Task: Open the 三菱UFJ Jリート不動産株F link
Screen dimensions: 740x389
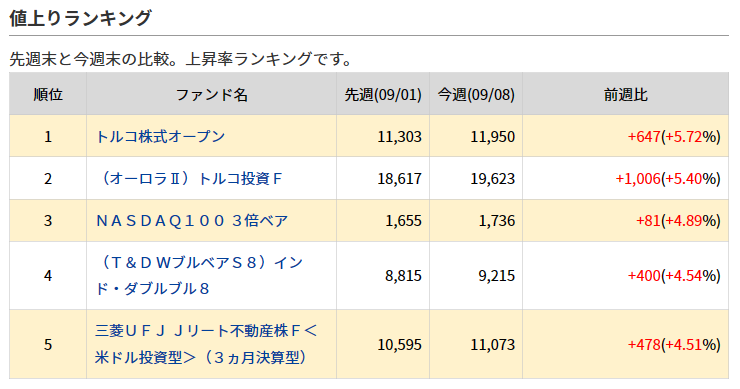Action: (206, 344)
